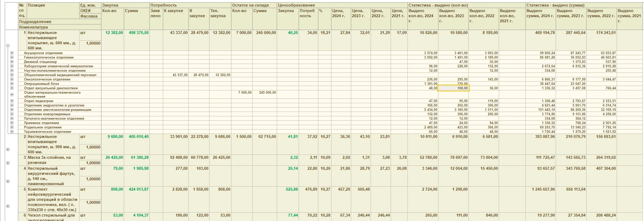The image size is (644, 221).
Task: Select the Подразделение header row
Action: pyautogui.click(x=60, y=22)
